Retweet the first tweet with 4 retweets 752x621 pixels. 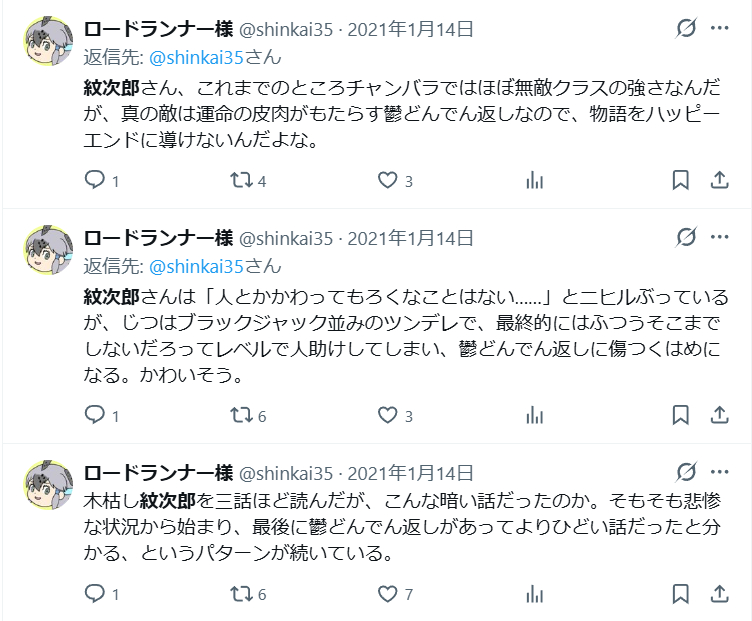coord(241,181)
